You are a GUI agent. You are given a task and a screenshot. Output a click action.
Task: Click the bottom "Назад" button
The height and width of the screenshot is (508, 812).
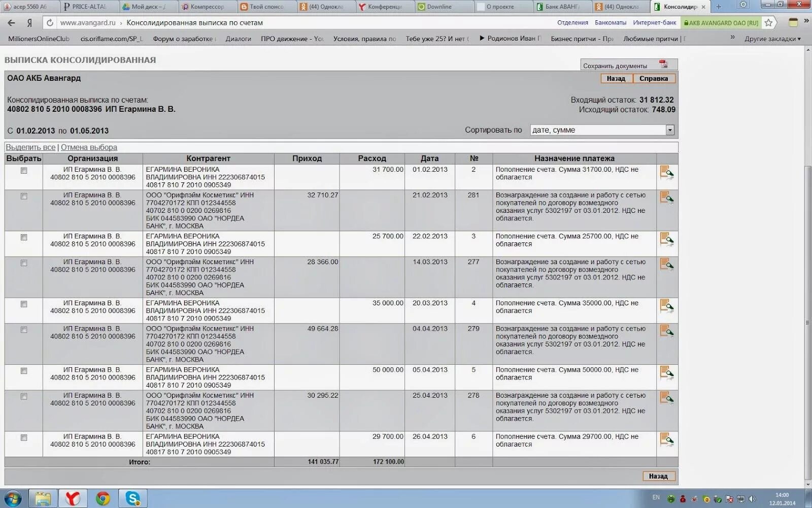point(658,476)
